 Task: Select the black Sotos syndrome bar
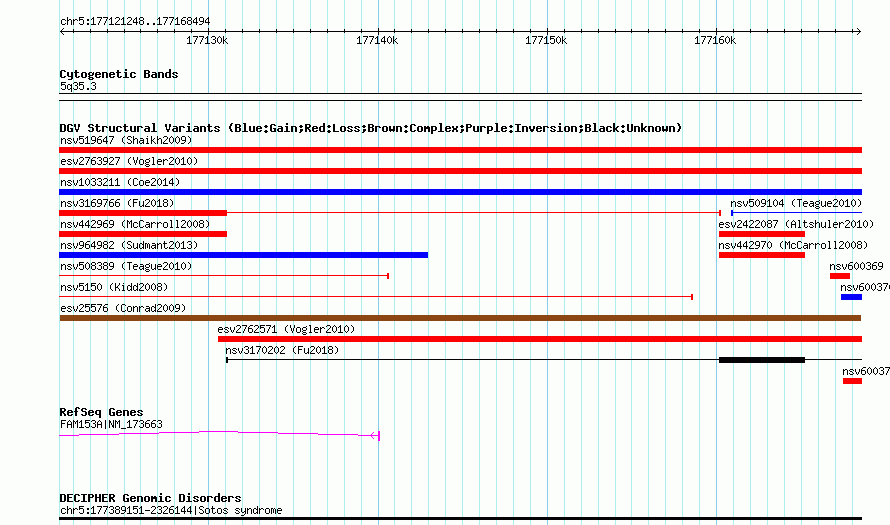point(460,518)
